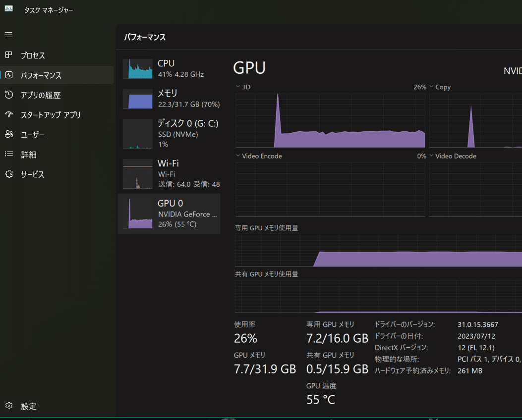Click the 詳細 list icon

click(x=9, y=154)
